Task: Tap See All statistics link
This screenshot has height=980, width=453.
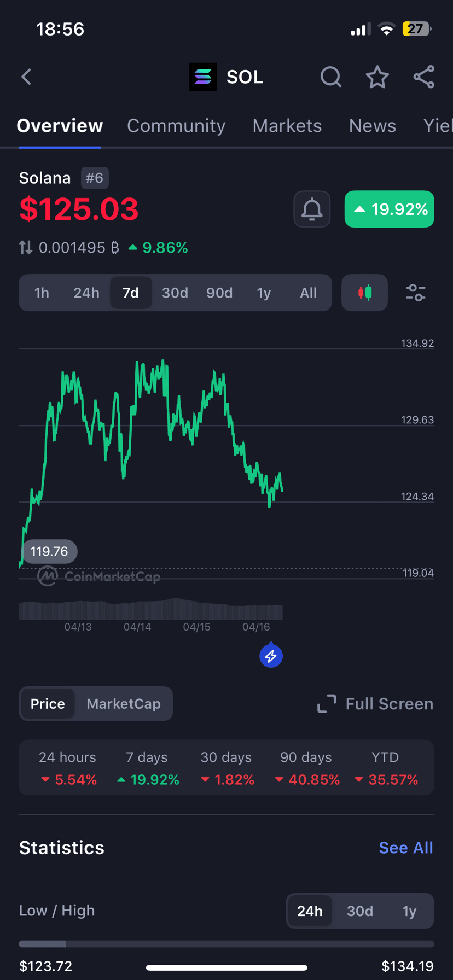Action: 406,848
